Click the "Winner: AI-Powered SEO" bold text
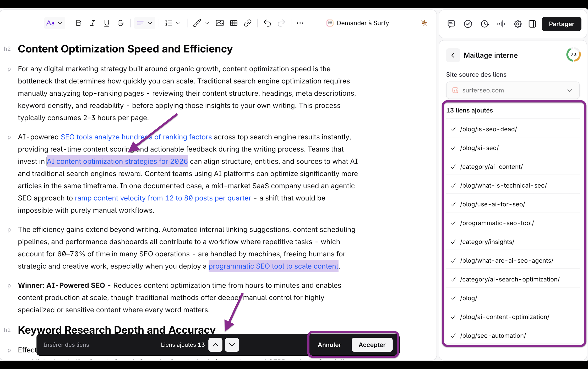Screen dimensions: 588x369 click(61, 286)
